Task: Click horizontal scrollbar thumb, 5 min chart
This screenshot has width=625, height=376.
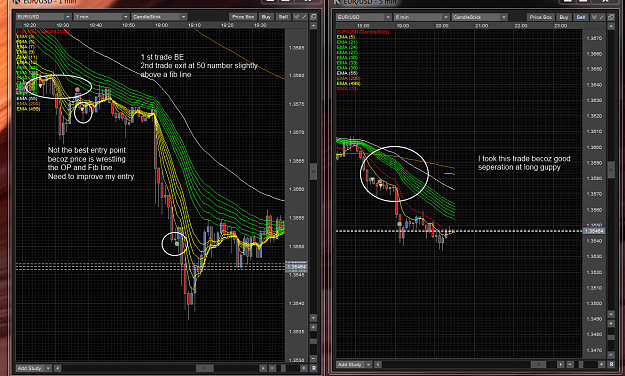Action: tap(538, 364)
